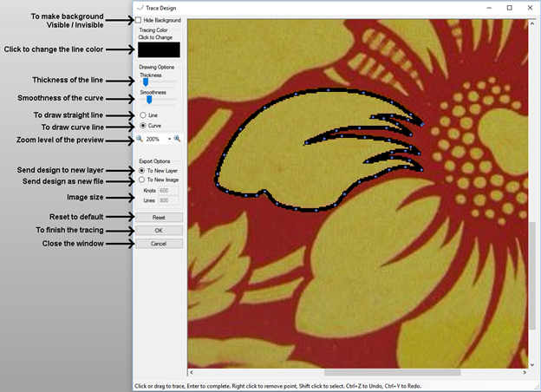Select the Line drawing option

(x=142, y=114)
